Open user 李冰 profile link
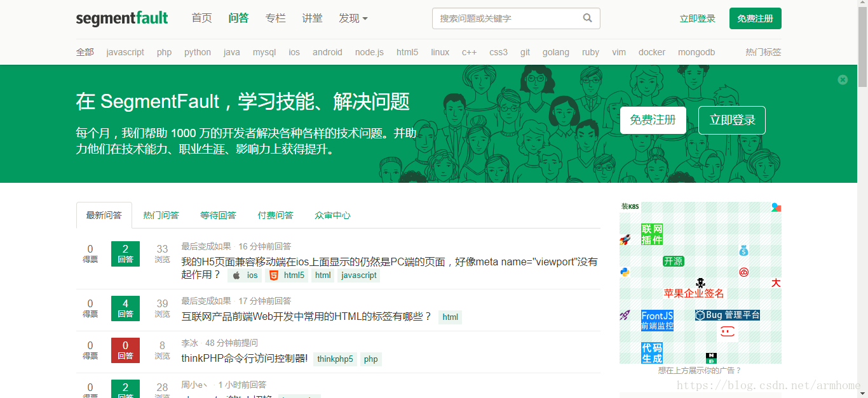The height and width of the screenshot is (398, 868). point(189,343)
